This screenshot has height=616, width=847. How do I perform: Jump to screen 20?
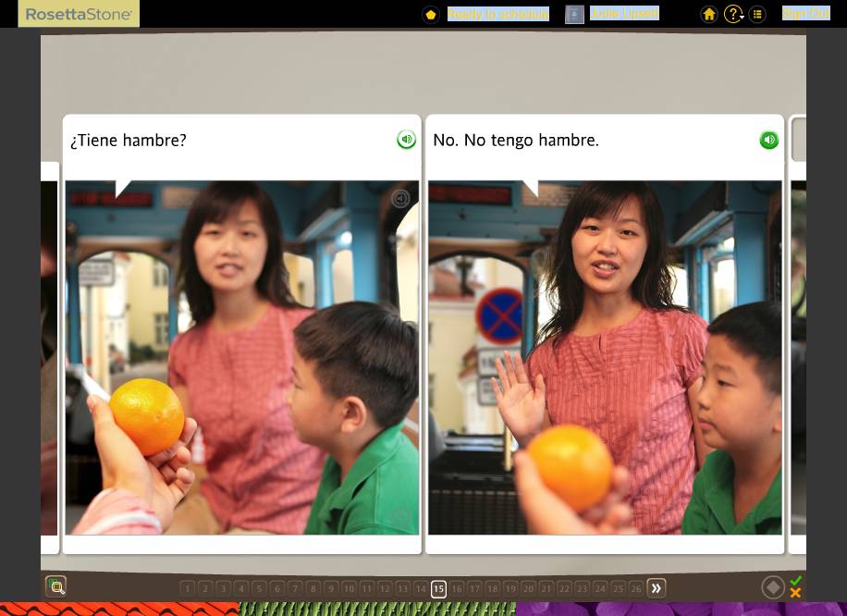click(x=528, y=588)
